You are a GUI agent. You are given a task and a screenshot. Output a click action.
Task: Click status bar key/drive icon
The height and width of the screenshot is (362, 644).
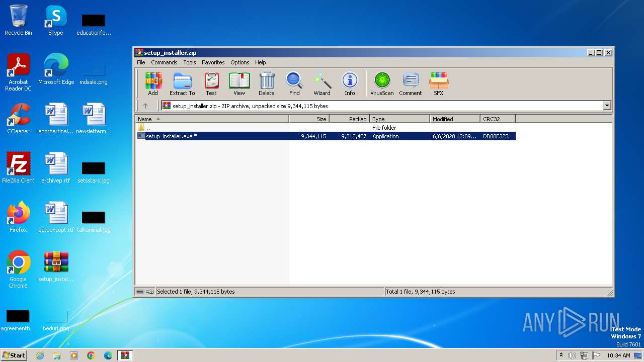[x=145, y=292]
